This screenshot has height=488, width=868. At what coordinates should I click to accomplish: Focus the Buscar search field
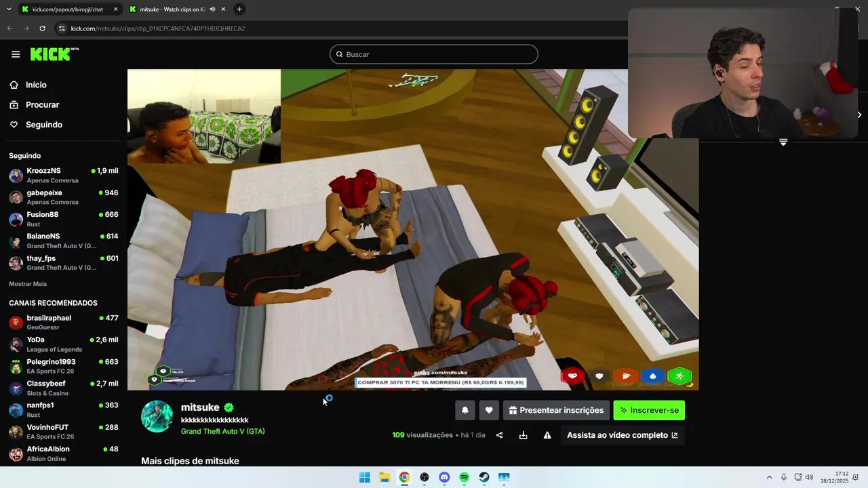point(434,54)
